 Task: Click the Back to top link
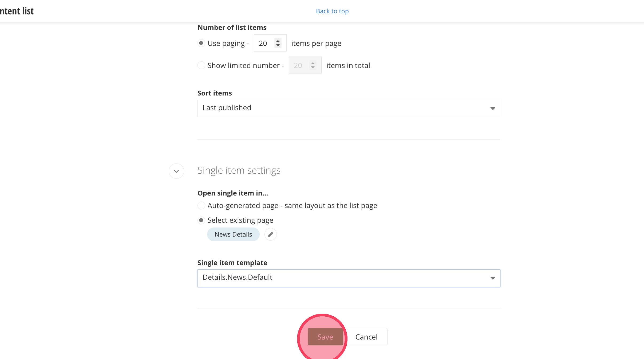pos(332,11)
